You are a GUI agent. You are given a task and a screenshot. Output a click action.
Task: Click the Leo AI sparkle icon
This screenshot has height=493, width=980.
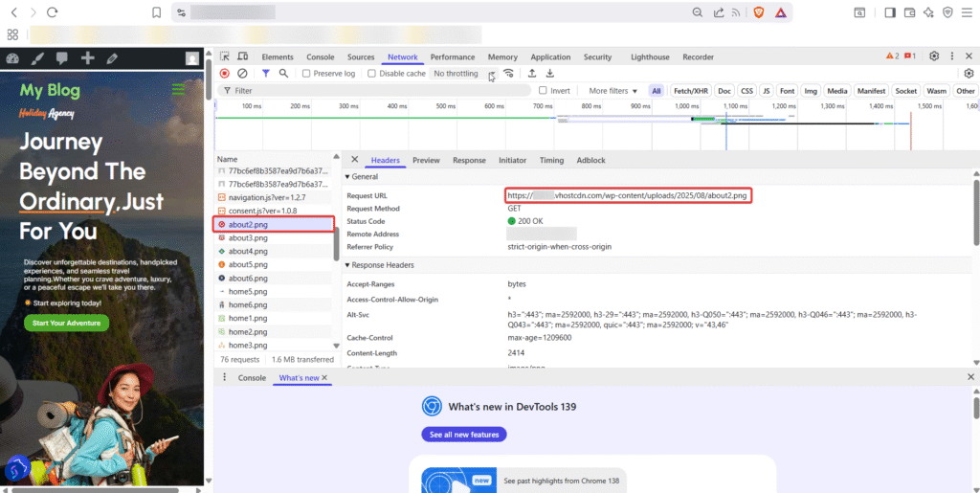click(x=928, y=12)
